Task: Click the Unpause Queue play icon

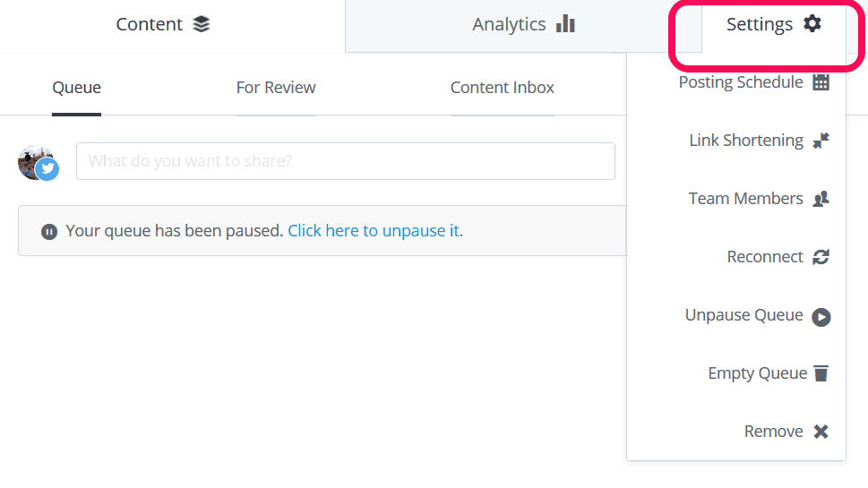Action: click(x=821, y=317)
